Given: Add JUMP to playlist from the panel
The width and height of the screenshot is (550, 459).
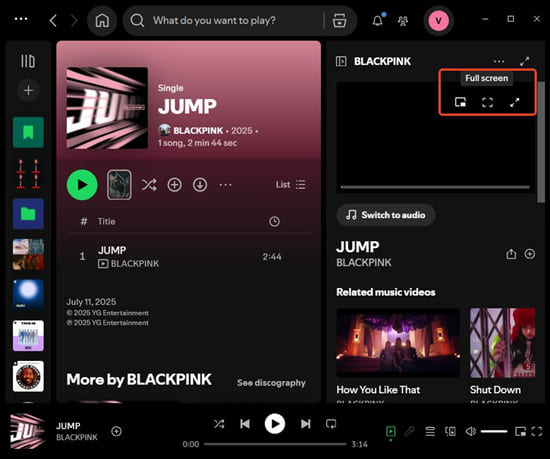Looking at the screenshot, I should click(530, 254).
